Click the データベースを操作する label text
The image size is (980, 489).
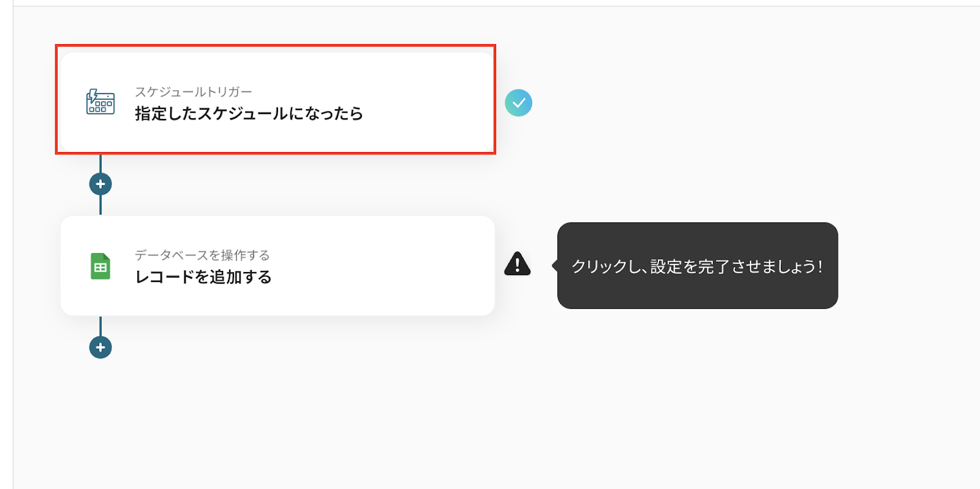pyautogui.click(x=202, y=255)
